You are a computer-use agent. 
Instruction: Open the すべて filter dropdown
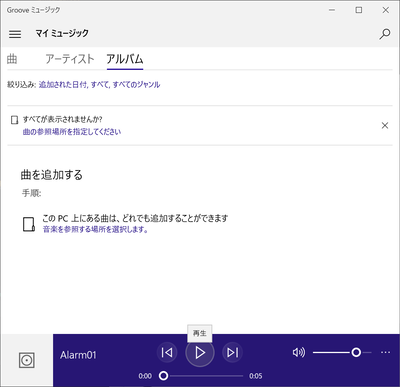tap(100, 85)
